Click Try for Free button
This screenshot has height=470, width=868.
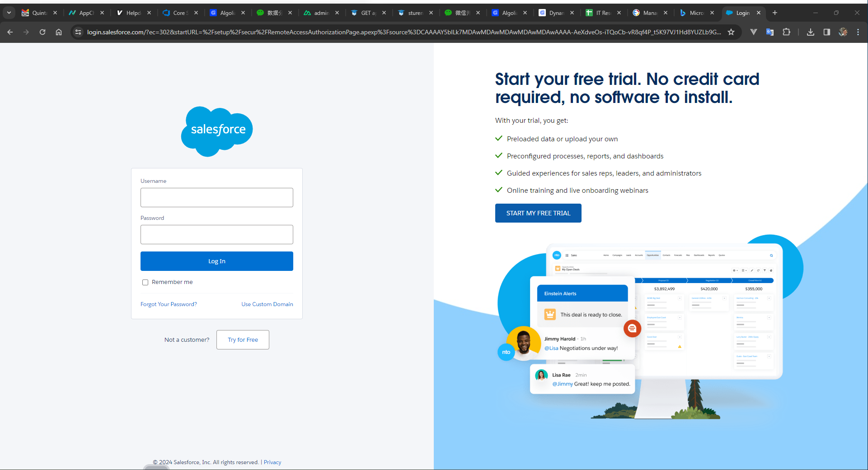coord(243,340)
